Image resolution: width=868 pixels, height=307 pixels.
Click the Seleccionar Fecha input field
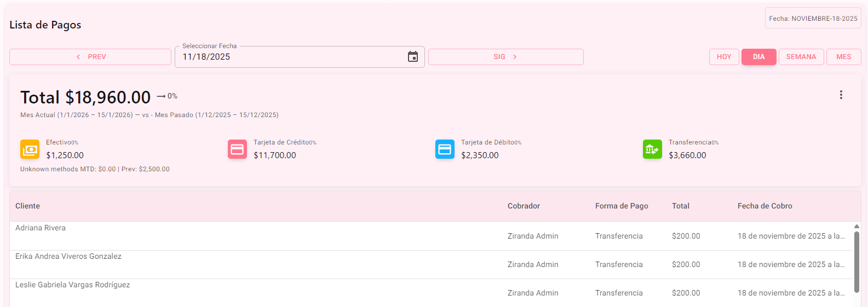[290, 57]
